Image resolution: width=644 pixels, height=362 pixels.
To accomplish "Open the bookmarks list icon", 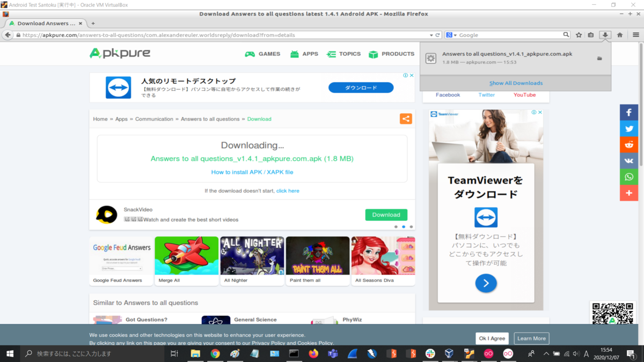I will click(591, 35).
